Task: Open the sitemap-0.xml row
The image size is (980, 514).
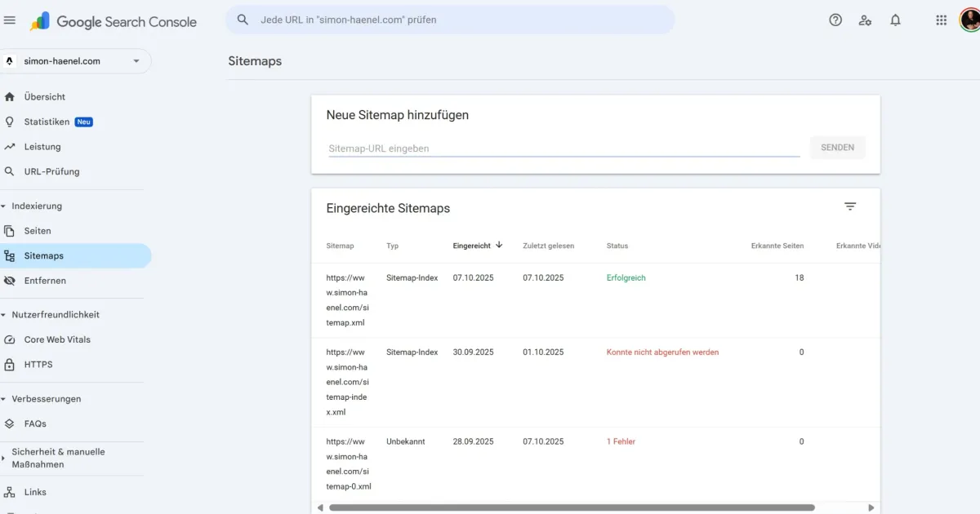Action: [x=596, y=464]
